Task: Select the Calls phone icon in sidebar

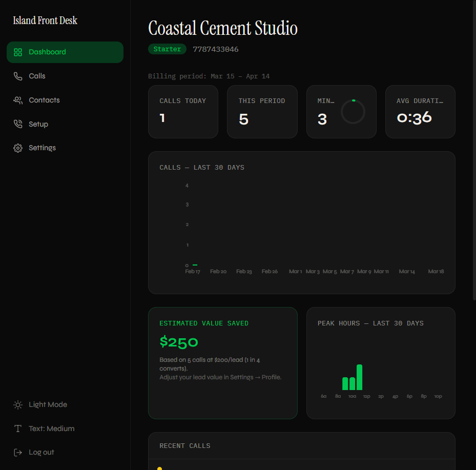Action: coord(18,76)
